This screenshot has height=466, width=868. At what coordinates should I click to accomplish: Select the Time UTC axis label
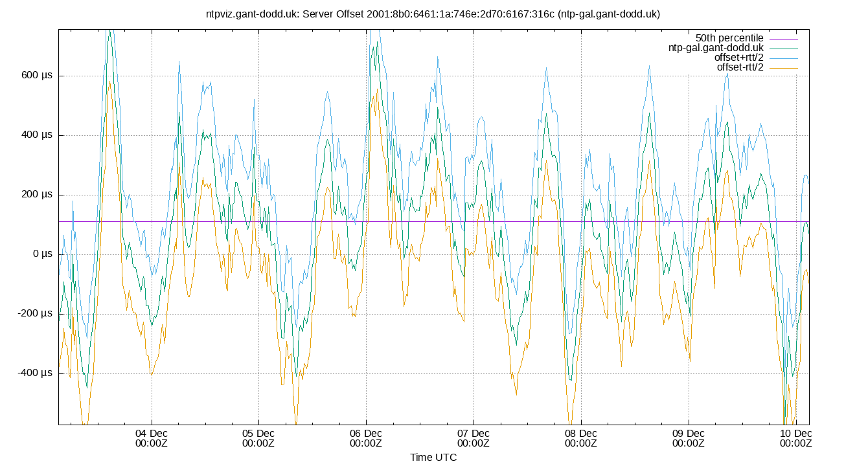coord(434,458)
